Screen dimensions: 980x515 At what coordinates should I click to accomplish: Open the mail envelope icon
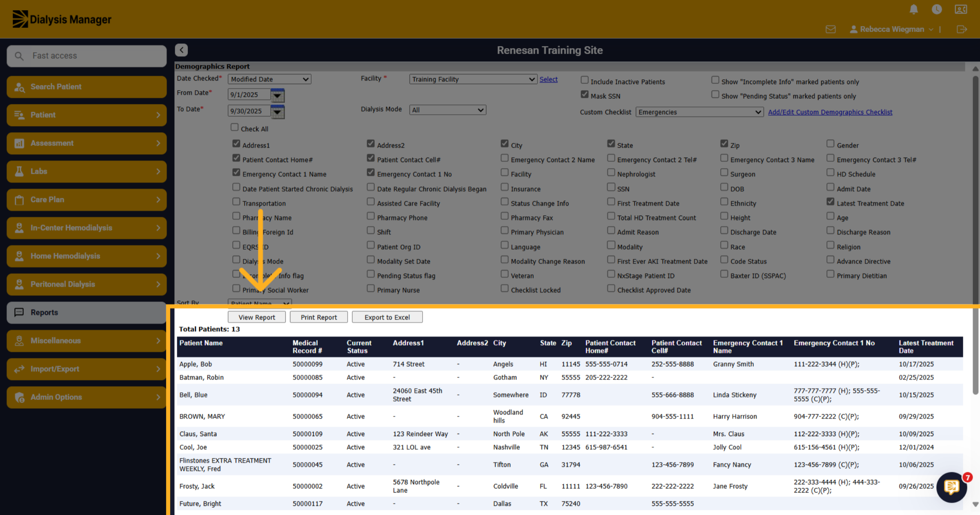point(831,29)
